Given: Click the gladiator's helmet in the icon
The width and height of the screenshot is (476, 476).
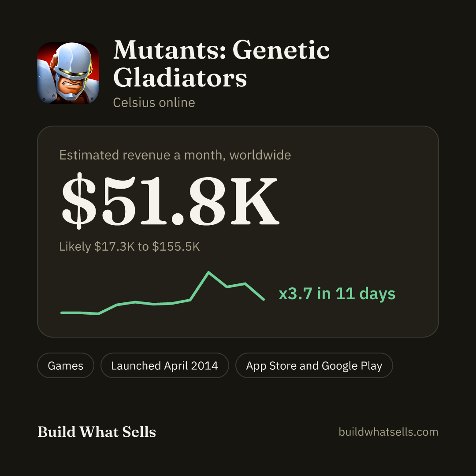Looking at the screenshot, I should coord(73,60).
